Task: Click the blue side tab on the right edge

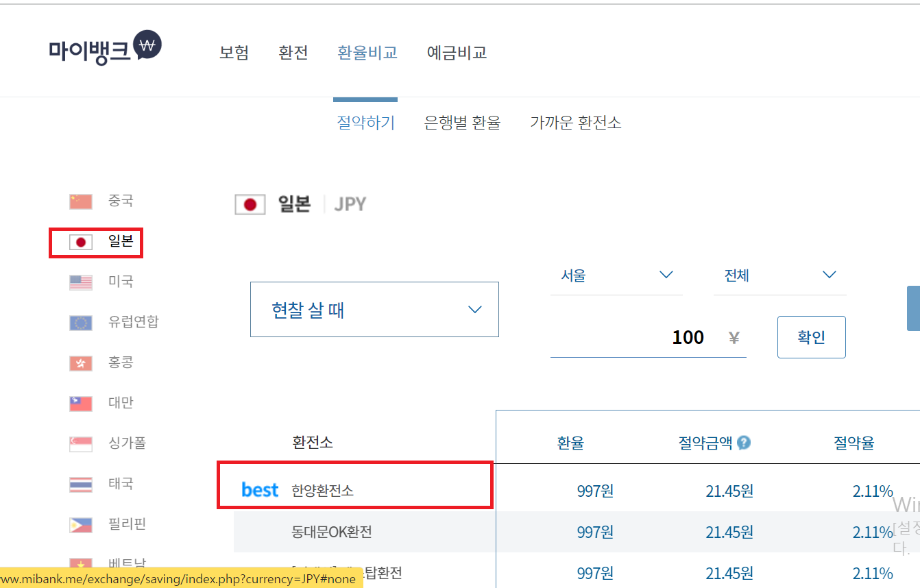Action: [x=913, y=308]
